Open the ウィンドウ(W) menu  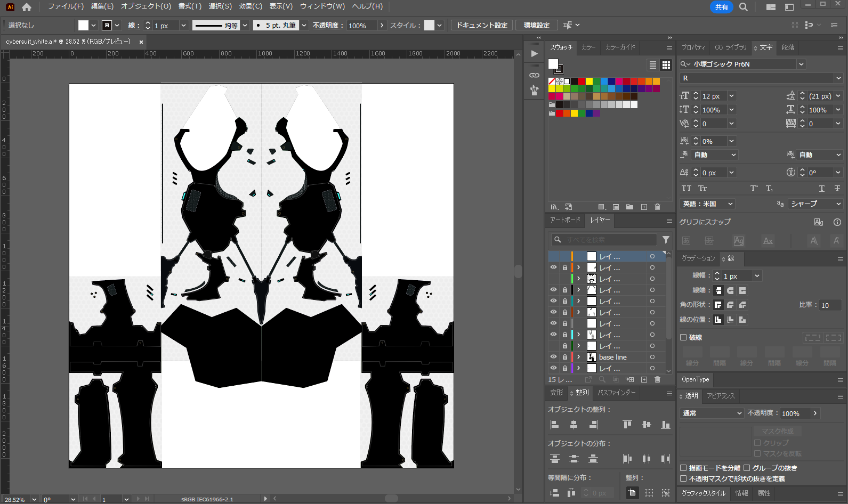point(322,6)
